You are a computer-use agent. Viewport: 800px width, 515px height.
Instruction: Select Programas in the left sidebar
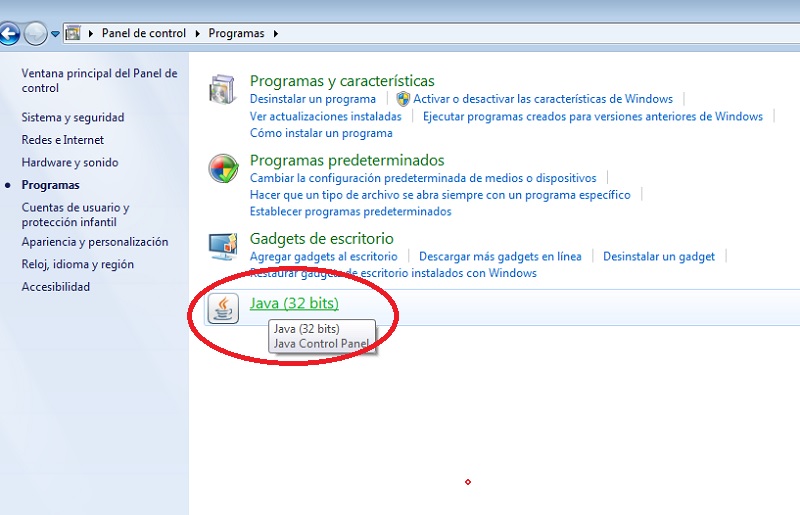tap(51, 185)
